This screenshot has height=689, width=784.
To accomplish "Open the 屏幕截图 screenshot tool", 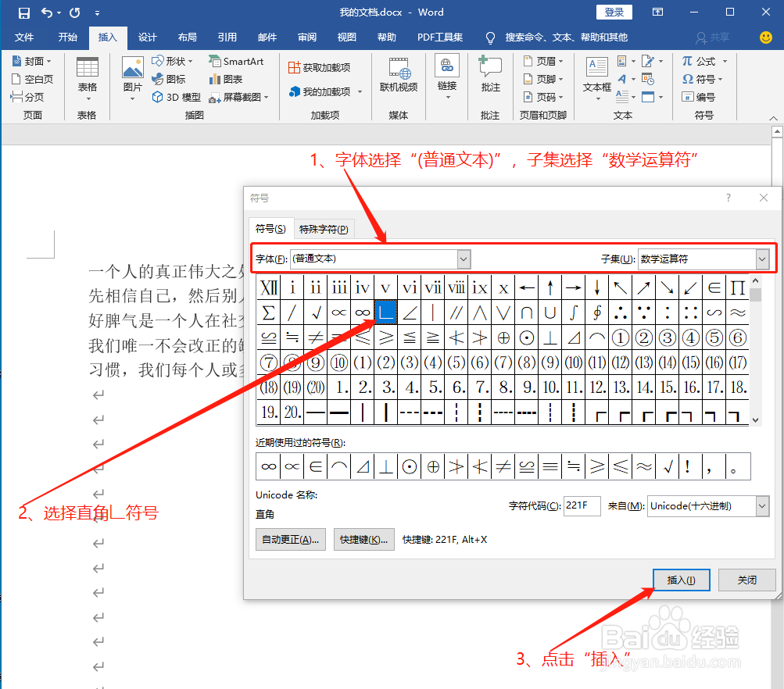I will coord(239,97).
